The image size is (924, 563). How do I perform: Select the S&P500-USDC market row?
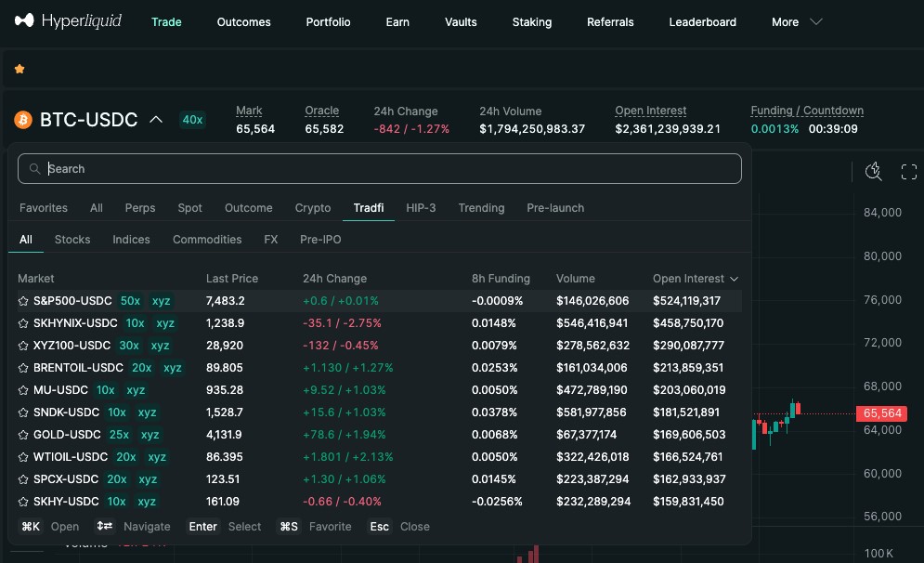point(380,301)
